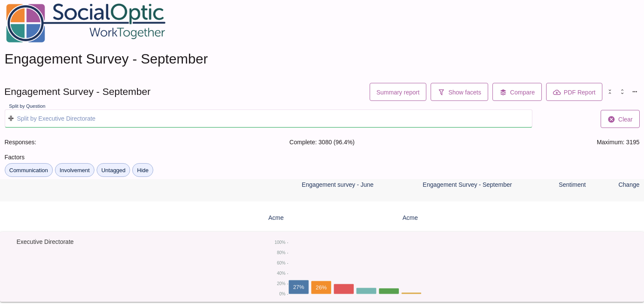Screen dimensions: 644x307
Task: Expand the Executive Directorate row
Action: (x=45, y=242)
